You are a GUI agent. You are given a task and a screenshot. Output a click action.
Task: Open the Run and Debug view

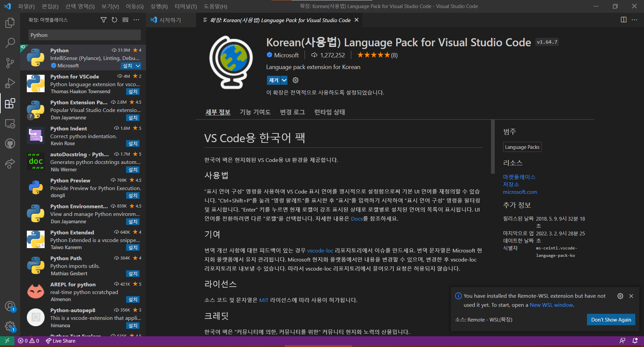[10, 83]
